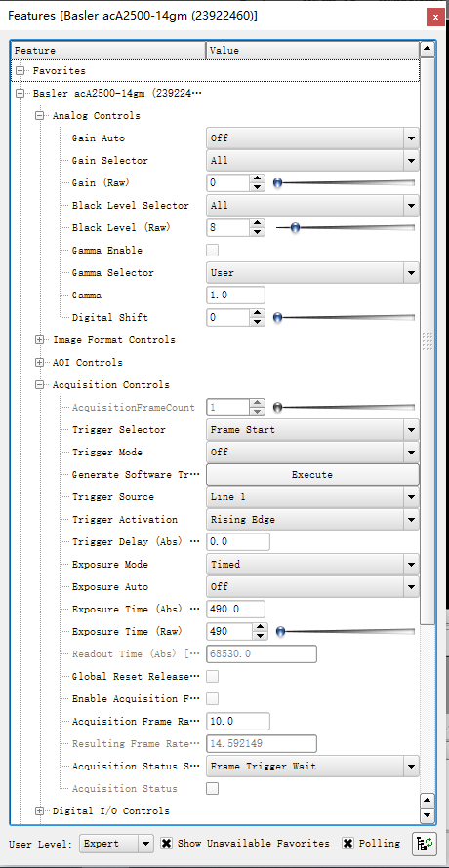Screen dimensions: 449x868
Task: Click the scrollbar down arrow at the bottom
Action: tap(427, 815)
